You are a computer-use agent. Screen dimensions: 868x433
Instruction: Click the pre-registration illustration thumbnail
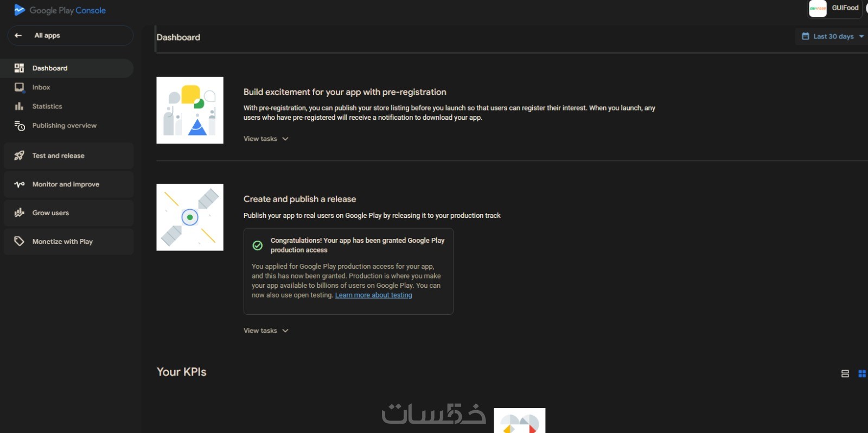(190, 110)
